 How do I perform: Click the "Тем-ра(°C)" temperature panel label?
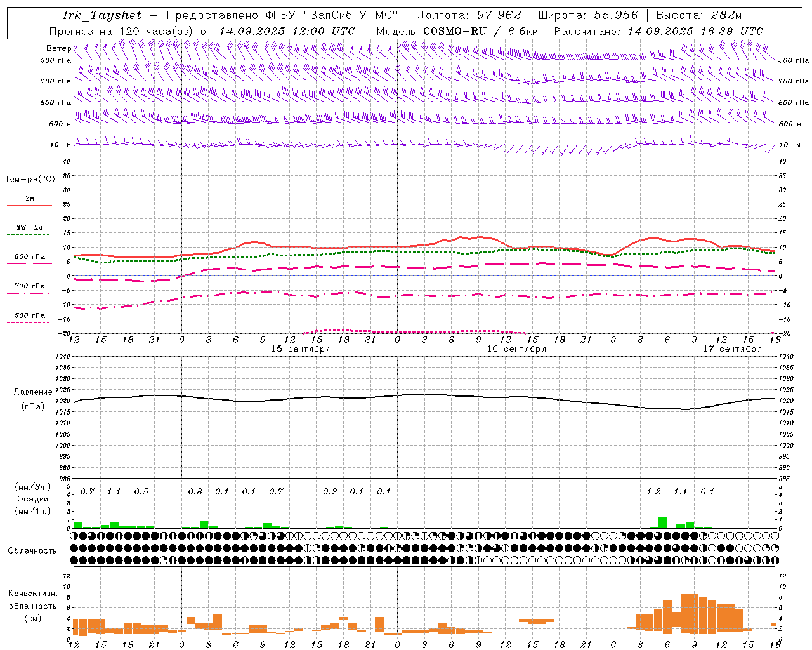(30, 180)
